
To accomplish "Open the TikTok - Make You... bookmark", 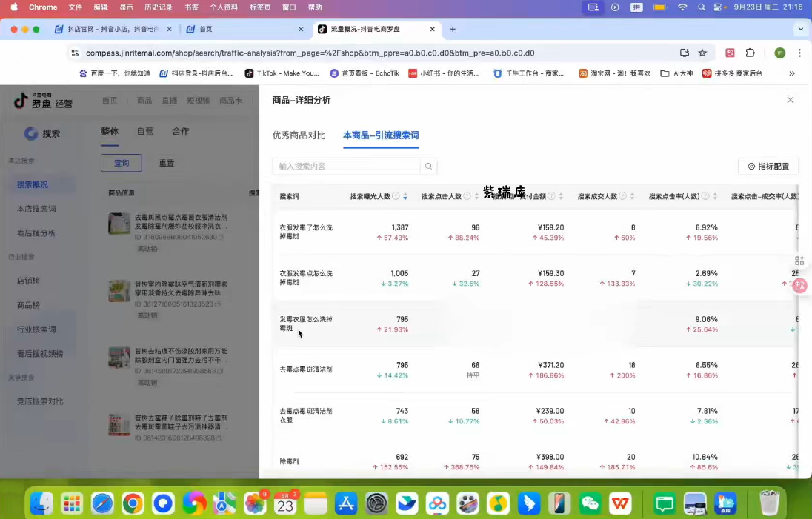I will [282, 73].
